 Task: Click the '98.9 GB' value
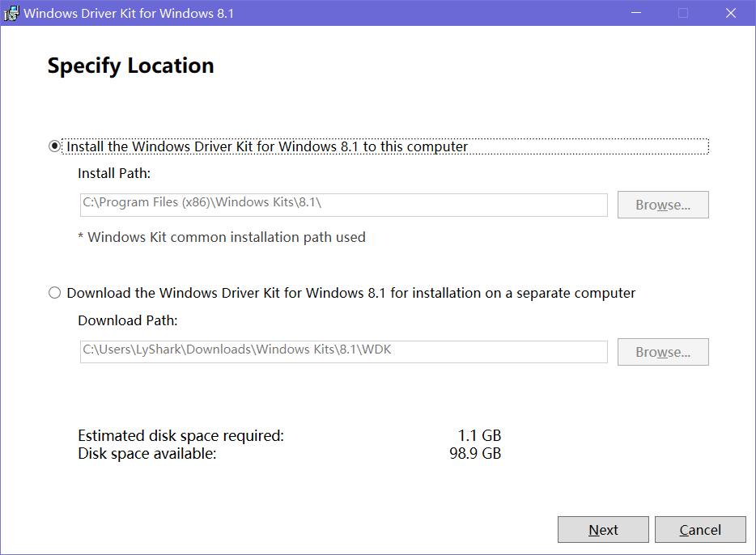475,453
